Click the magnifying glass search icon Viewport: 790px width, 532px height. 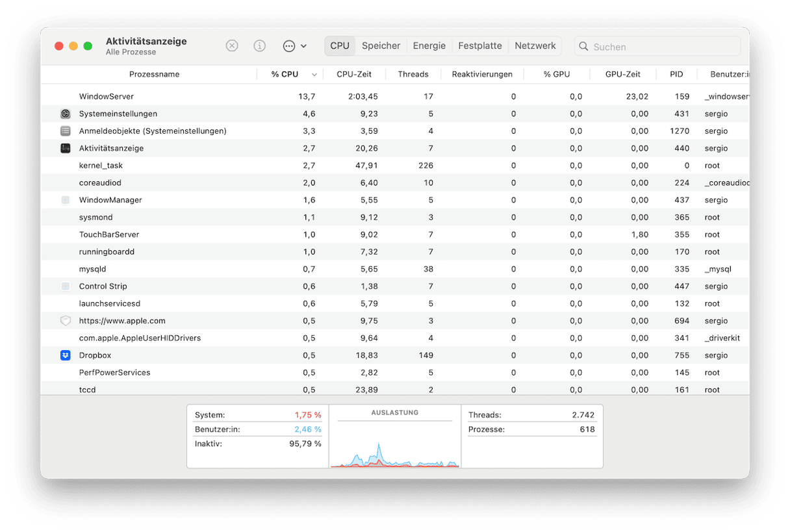pyautogui.click(x=583, y=47)
